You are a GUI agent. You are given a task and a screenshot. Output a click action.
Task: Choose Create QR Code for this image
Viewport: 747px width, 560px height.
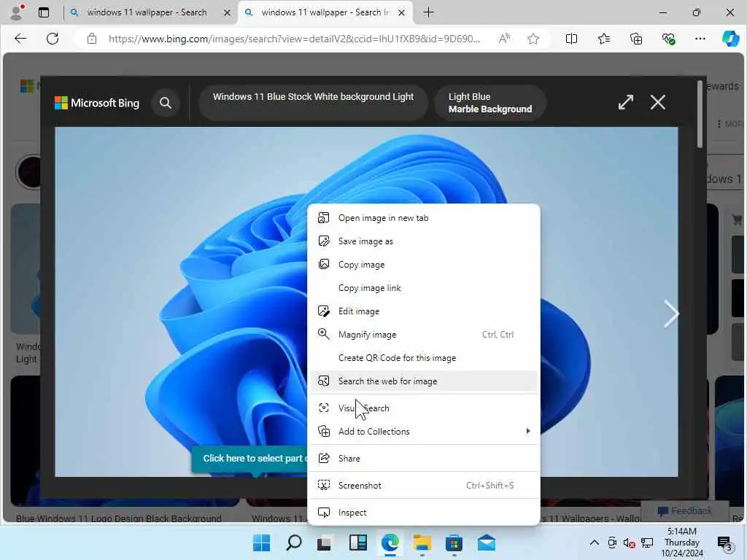(424, 357)
